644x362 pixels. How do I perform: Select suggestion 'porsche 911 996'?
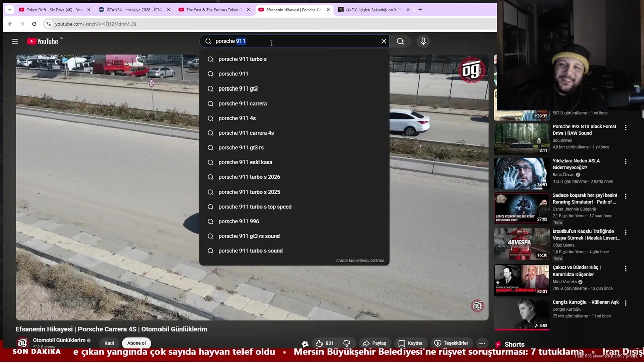(294, 221)
